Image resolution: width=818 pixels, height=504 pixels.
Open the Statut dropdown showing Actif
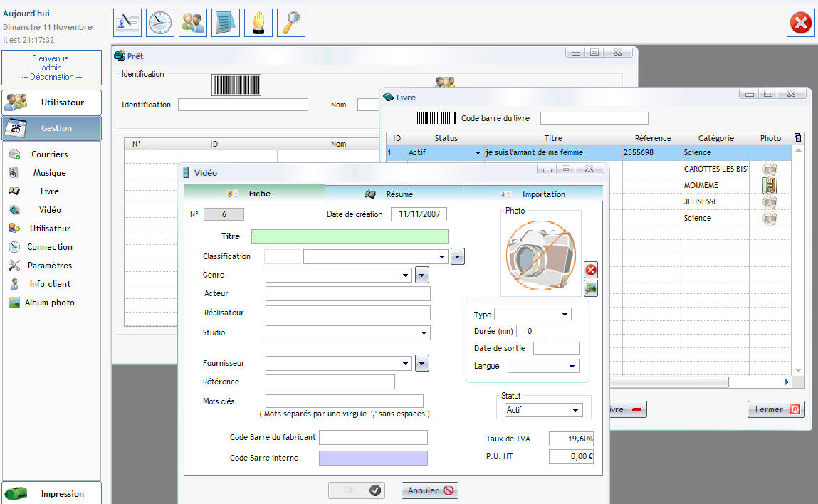pos(576,411)
